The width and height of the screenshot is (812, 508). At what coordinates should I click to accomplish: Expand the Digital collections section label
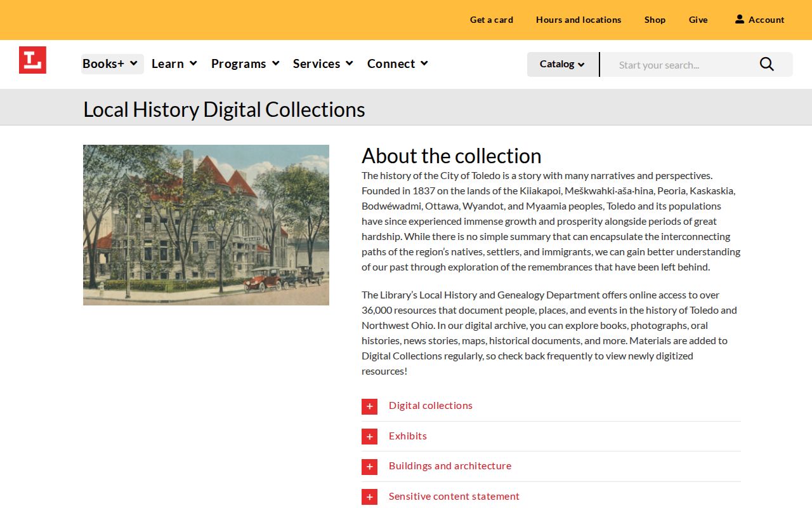(431, 405)
